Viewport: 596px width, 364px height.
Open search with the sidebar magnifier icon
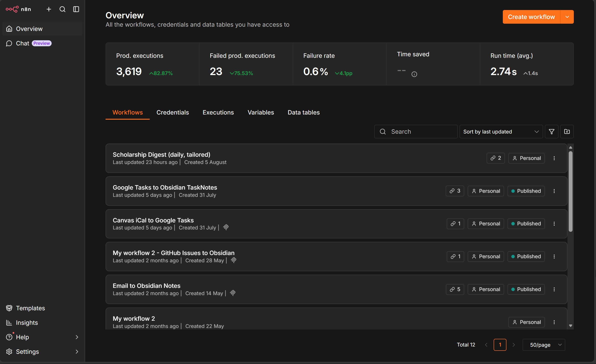pos(62,9)
